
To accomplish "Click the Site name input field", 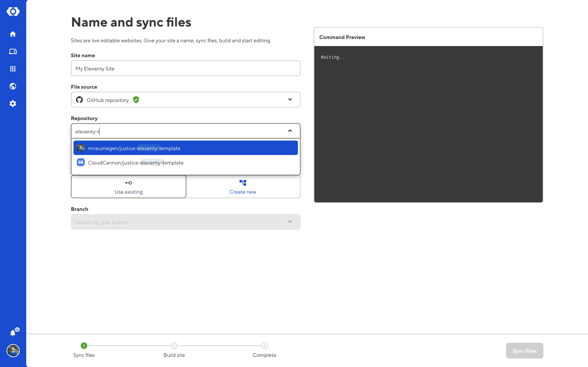I will [185, 68].
